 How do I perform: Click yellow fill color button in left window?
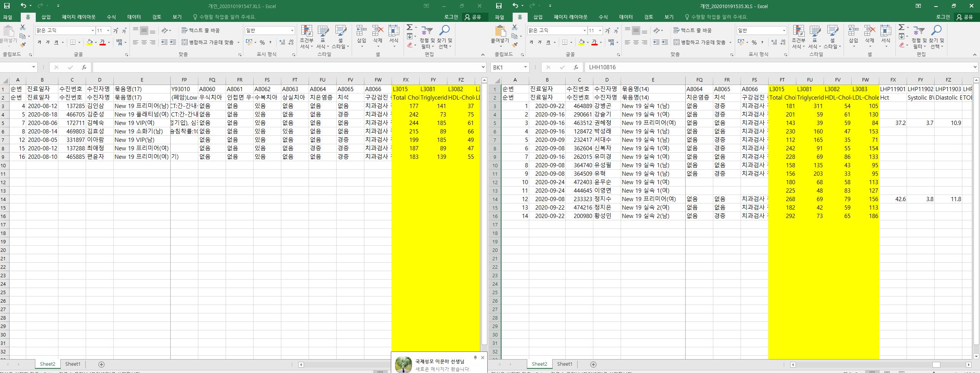tap(90, 42)
